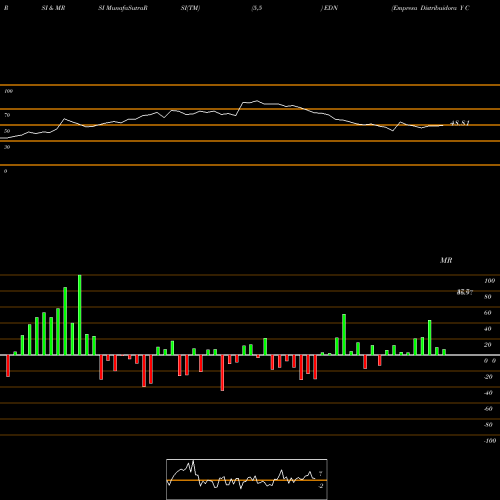Click the 60 label on MR axis

coord(488,313)
